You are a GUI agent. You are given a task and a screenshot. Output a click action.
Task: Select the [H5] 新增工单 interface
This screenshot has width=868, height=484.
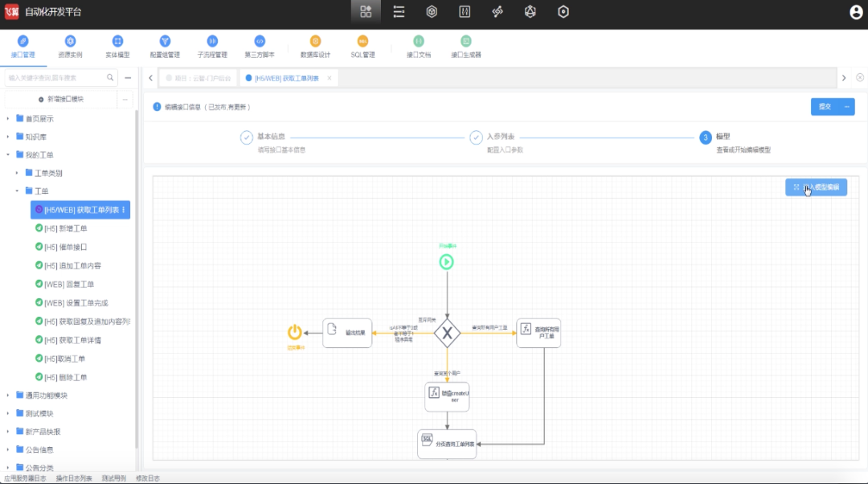(65, 228)
